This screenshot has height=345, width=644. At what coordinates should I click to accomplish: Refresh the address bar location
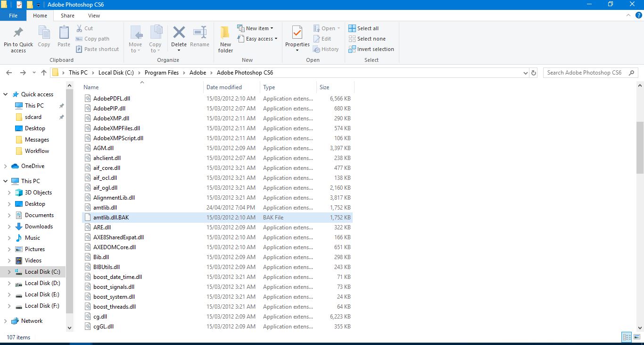coord(534,73)
